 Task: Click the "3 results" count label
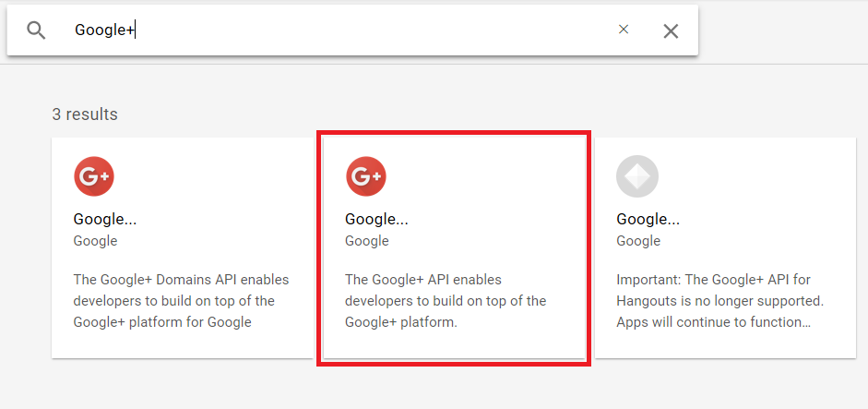(x=85, y=114)
